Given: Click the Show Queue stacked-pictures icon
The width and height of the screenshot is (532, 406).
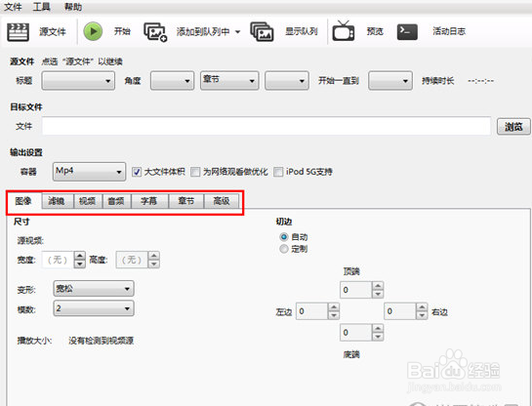Looking at the screenshot, I should point(262,32).
